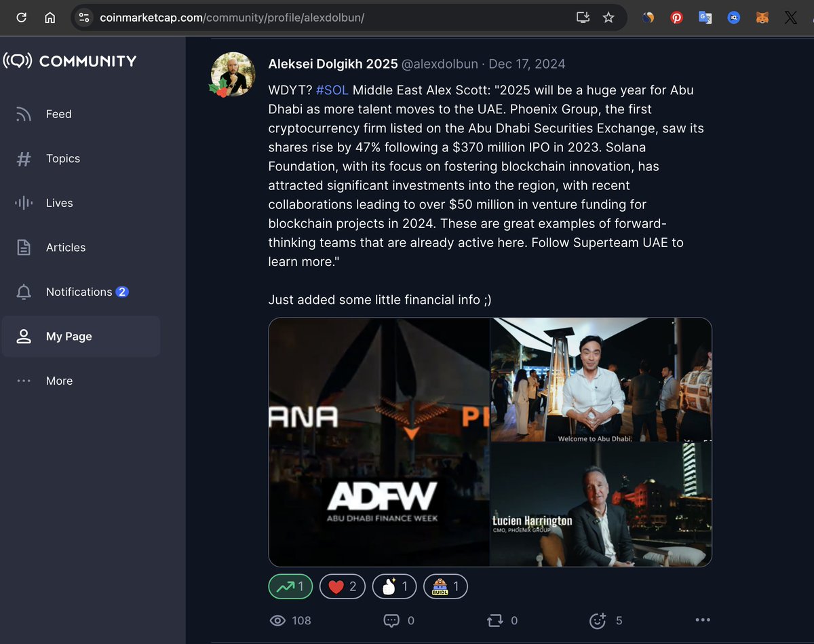Image resolution: width=814 pixels, height=644 pixels.
Task: Click author name Aleksei Dolgikh 2025
Action: click(333, 64)
